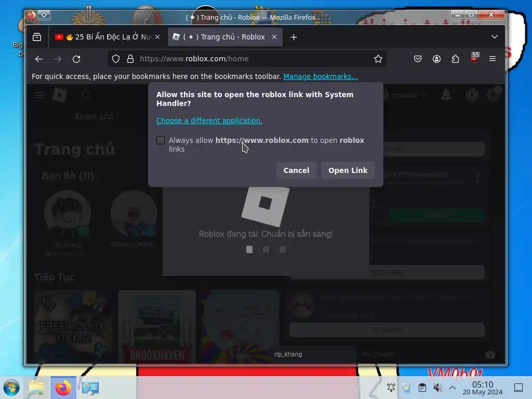
Task: Open the clipboard tray icon
Action: [x=422, y=387]
